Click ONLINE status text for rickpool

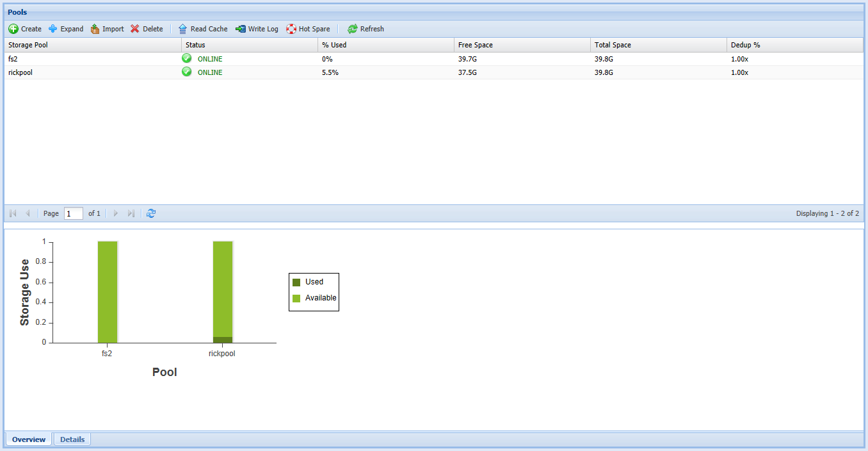(x=210, y=72)
